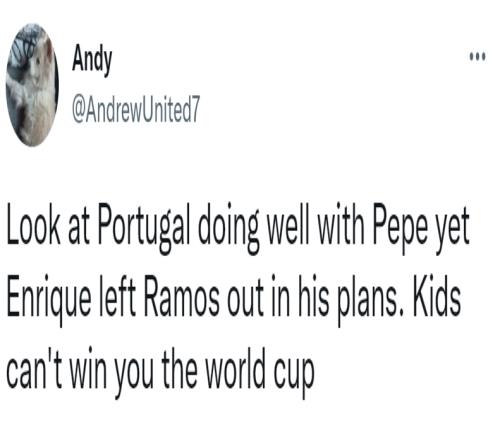Click the word with before Pepe
Image resolution: width=500 pixels, height=440 pixels.
coord(341,226)
